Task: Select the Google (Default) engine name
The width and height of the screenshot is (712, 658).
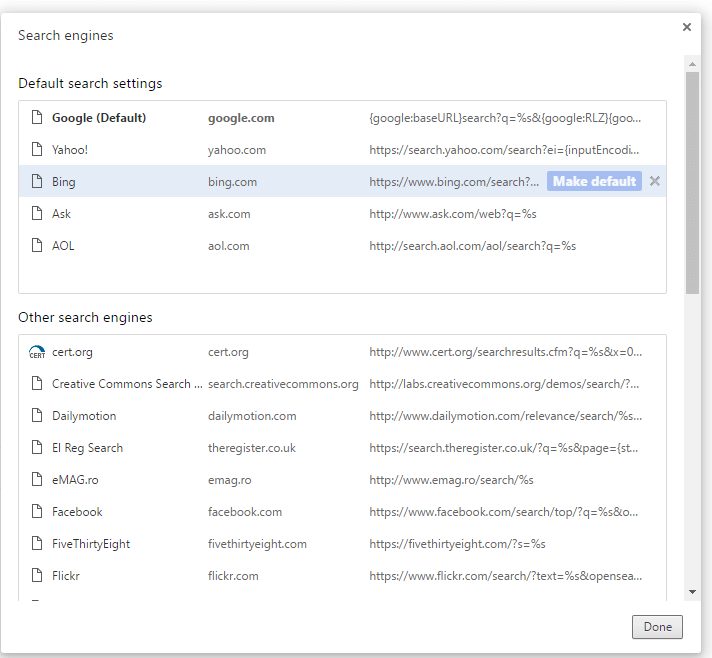Action: [99, 118]
